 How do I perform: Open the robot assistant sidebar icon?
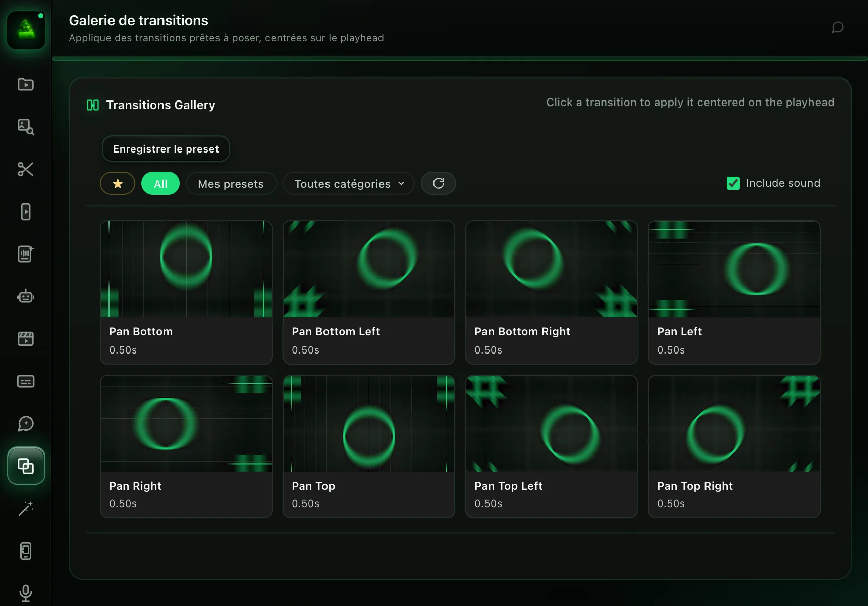26,296
